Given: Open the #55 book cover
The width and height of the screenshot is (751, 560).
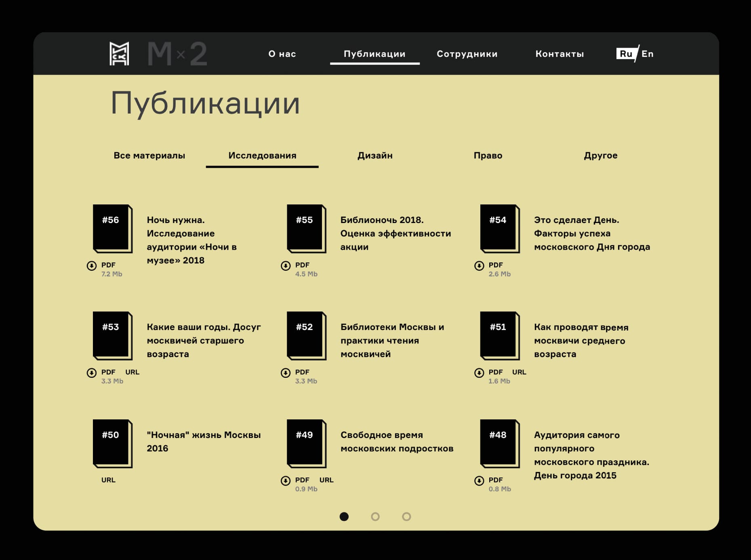Looking at the screenshot, I should click(307, 229).
